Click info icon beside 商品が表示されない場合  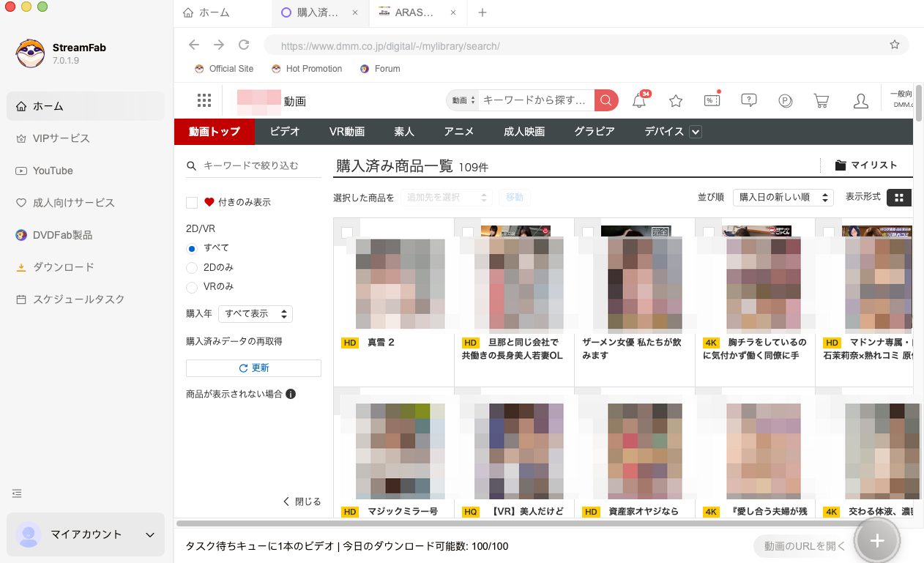[x=291, y=394]
